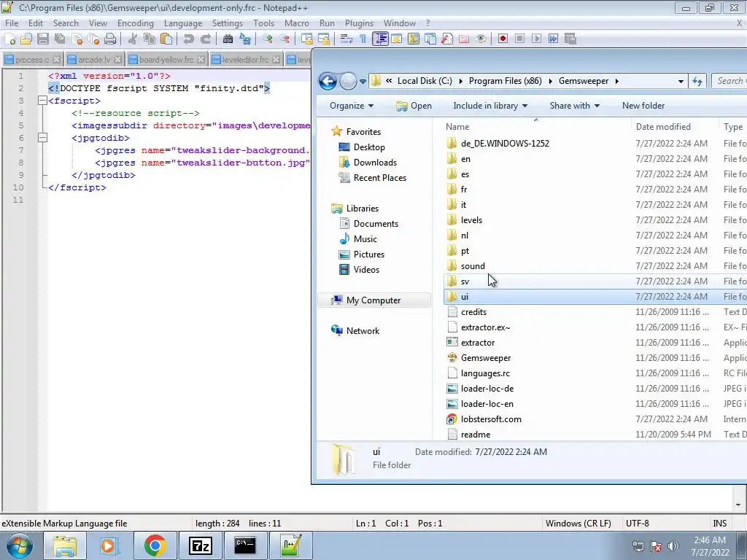This screenshot has width=747, height=560.
Task: Click the Zoom In magnifier icon
Action: tap(267, 39)
